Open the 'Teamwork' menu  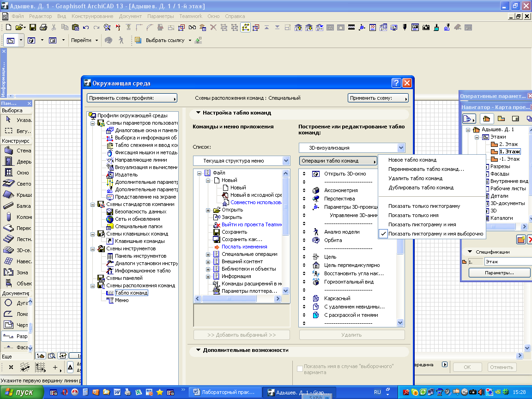[x=191, y=16]
